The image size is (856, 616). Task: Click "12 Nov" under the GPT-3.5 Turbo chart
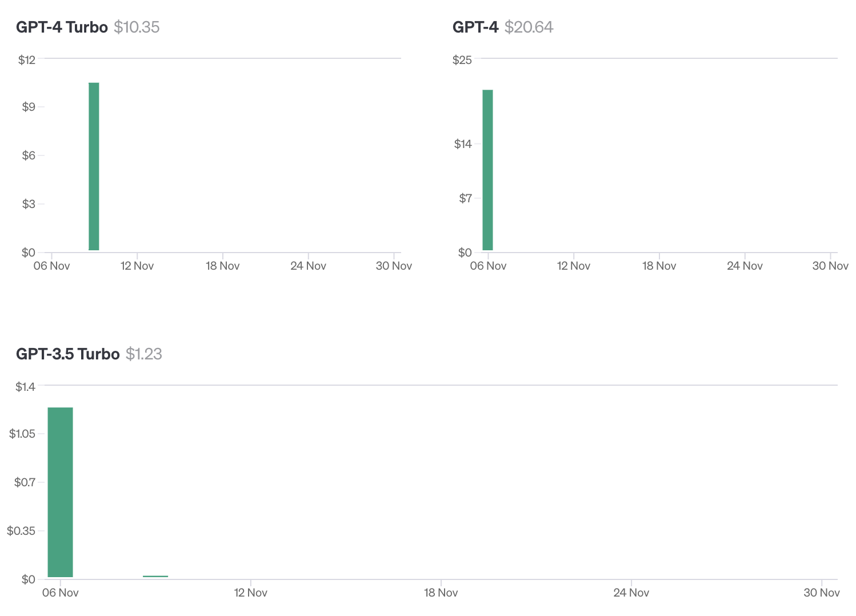click(x=250, y=593)
